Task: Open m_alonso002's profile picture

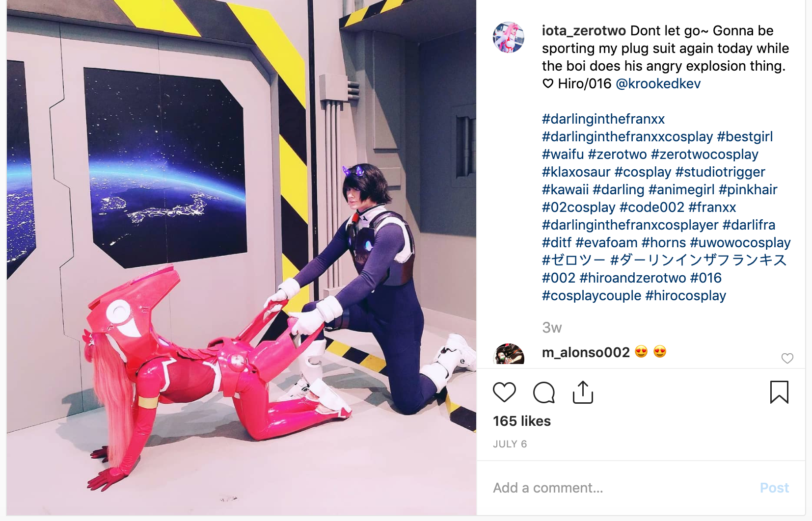Action: pyautogui.click(x=509, y=354)
